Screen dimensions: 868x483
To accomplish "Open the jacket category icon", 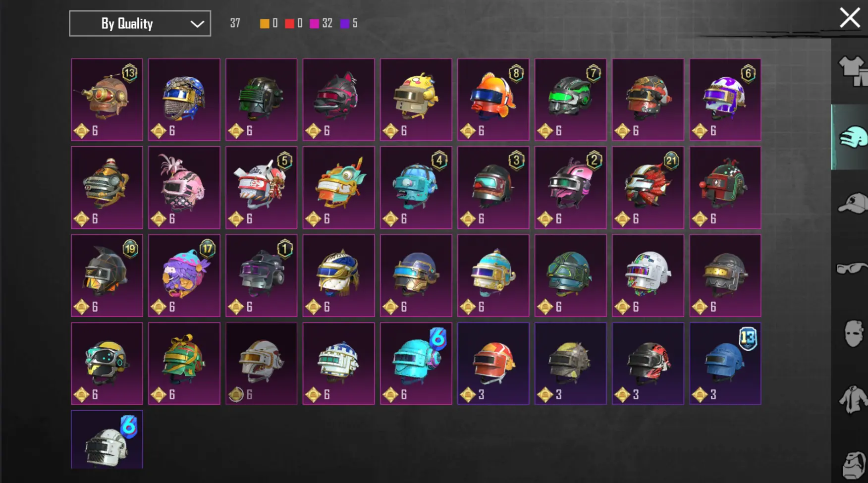I will point(853,400).
